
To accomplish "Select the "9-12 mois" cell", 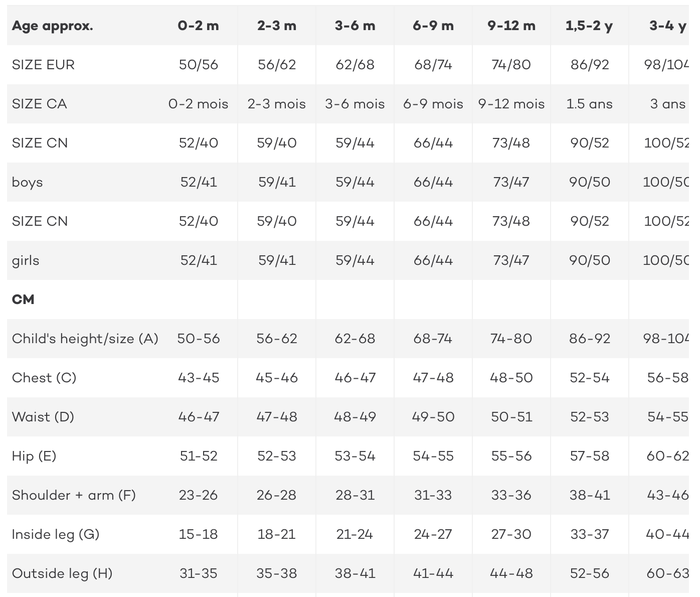I will (x=511, y=104).
